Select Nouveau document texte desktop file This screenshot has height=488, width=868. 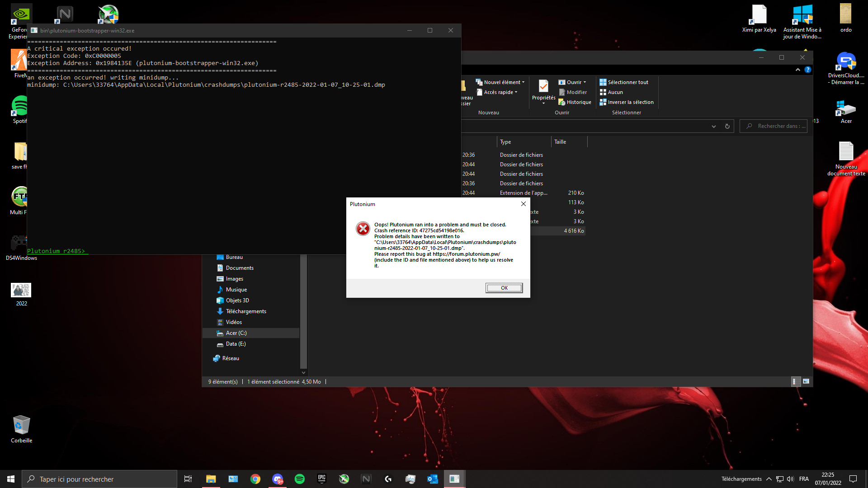pos(846,159)
